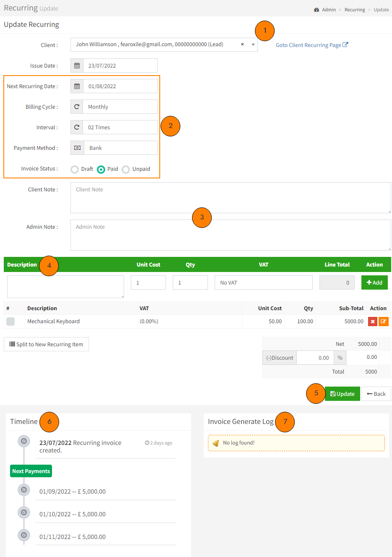
Task: Click the Billing Cycle refresh icon
Action: [x=77, y=107]
